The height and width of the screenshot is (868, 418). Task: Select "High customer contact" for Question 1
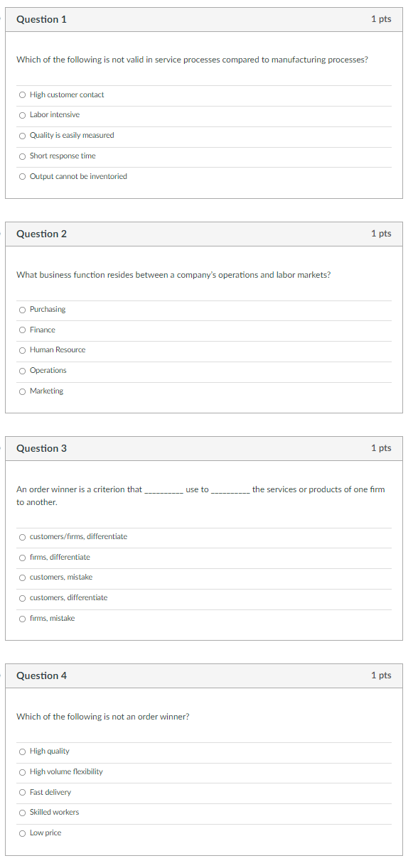[22, 94]
